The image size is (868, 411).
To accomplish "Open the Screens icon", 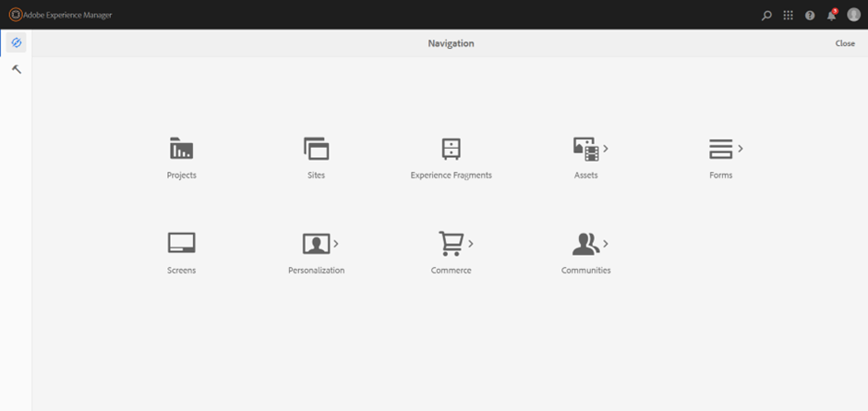I will tap(181, 243).
